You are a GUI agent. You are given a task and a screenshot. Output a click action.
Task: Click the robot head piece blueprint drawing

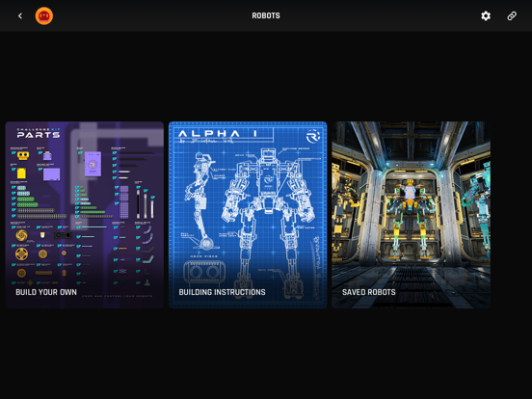[204, 272]
